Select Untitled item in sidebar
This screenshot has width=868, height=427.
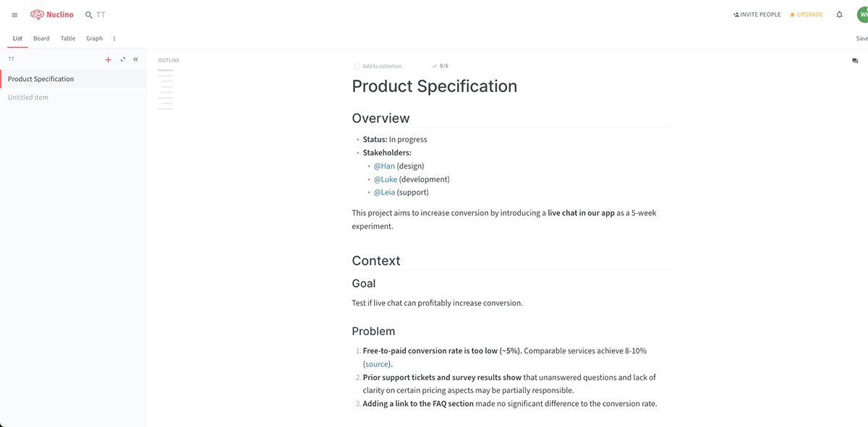click(28, 98)
